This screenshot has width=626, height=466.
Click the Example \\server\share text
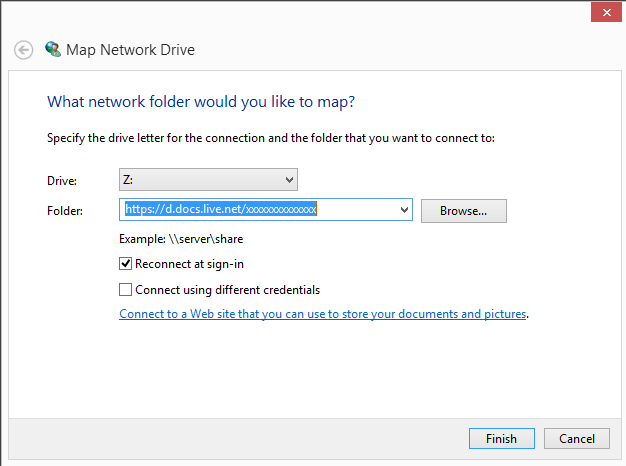coord(181,239)
